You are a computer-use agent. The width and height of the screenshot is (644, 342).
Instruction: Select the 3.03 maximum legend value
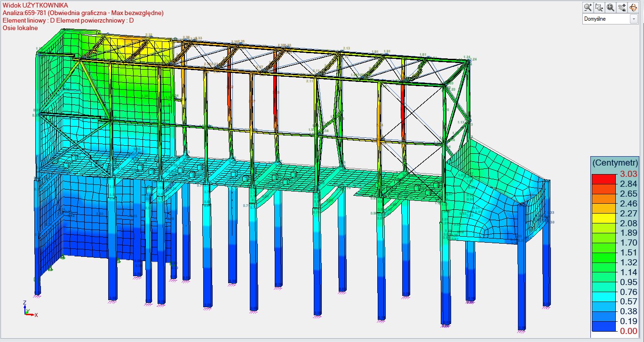(x=628, y=175)
